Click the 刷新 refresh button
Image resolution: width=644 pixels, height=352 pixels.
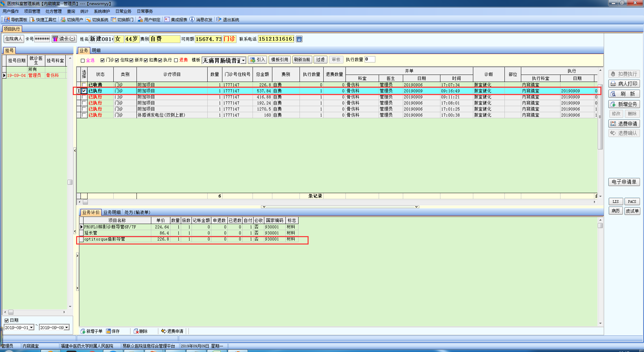(624, 94)
